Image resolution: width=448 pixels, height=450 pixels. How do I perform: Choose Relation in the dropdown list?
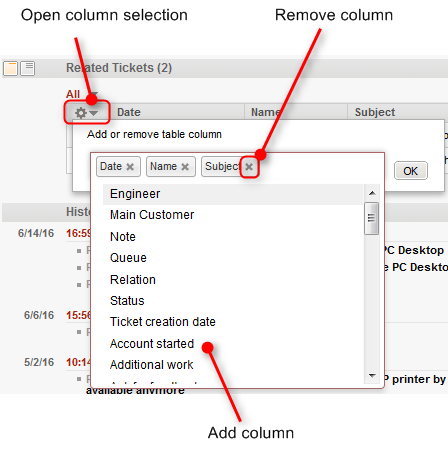[x=133, y=280]
